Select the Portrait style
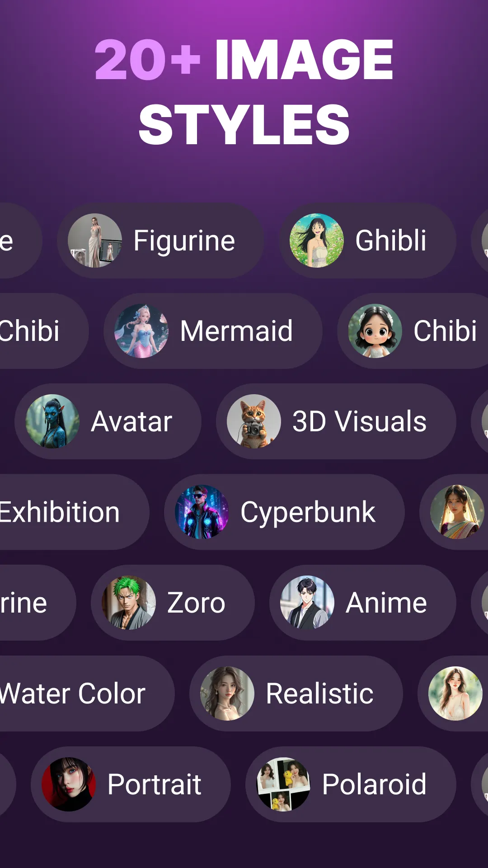This screenshot has height=868, width=488. click(131, 784)
